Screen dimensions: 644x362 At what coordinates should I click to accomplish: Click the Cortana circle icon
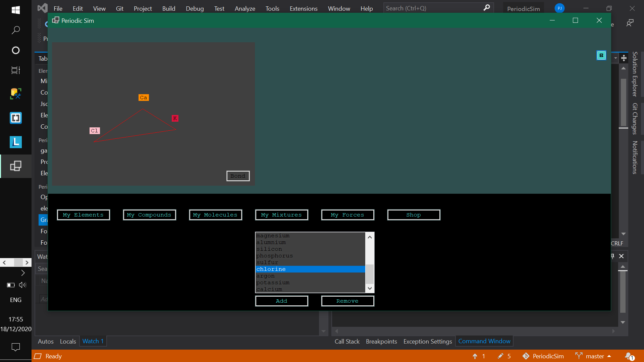(x=15, y=50)
